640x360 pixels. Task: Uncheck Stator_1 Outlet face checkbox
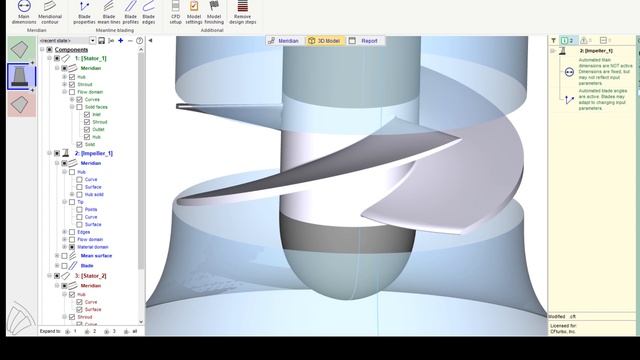87,129
